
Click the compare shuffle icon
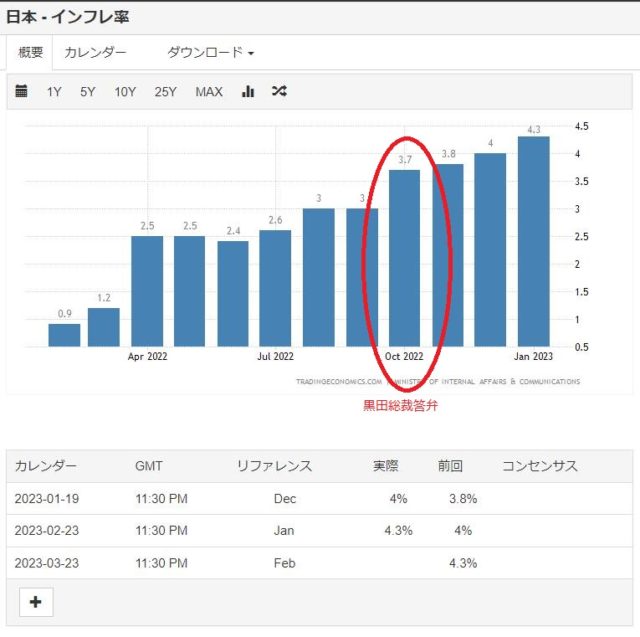click(279, 92)
